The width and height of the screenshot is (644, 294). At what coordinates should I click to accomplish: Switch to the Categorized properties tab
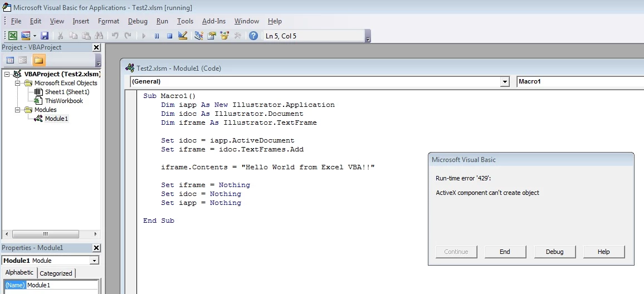click(56, 273)
